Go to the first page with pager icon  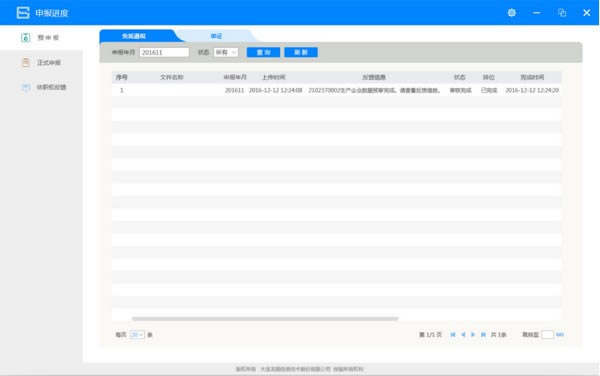click(453, 335)
